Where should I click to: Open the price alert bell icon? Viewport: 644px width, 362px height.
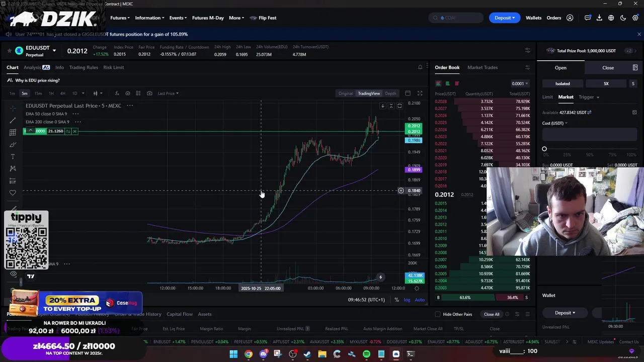tap(420, 67)
